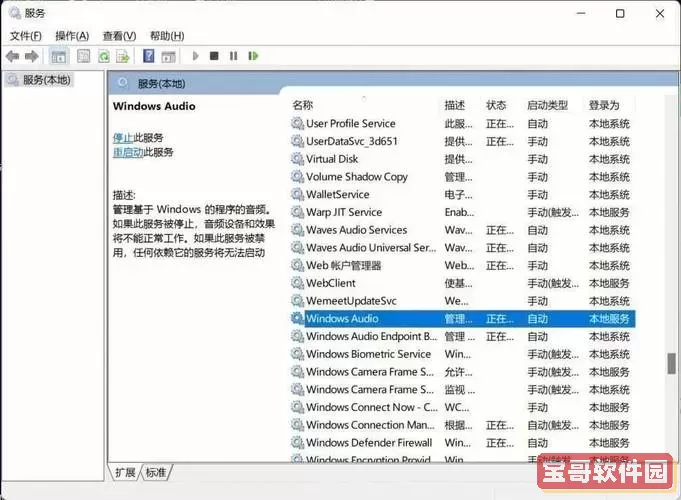
Task: Open the 操作(A) menu
Action: [x=72, y=36]
